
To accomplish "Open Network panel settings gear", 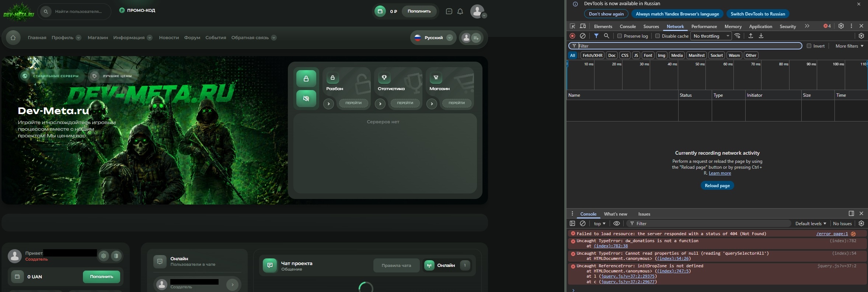I will (x=861, y=36).
